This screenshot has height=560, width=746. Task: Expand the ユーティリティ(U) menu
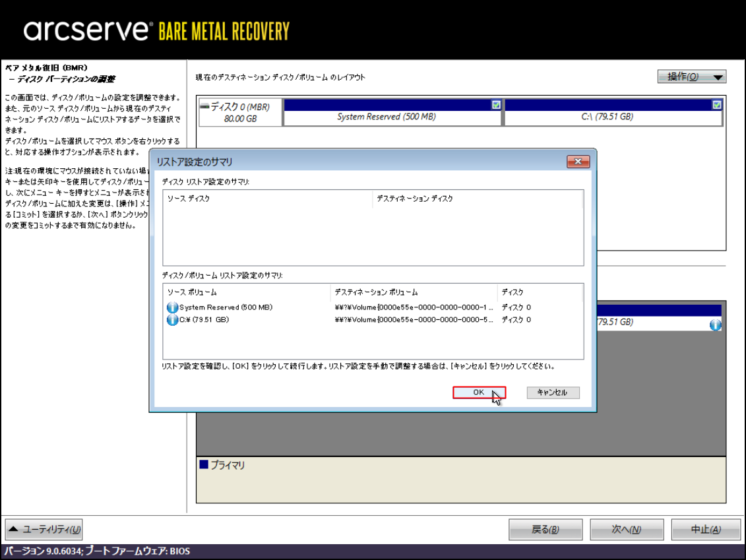[44, 529]
